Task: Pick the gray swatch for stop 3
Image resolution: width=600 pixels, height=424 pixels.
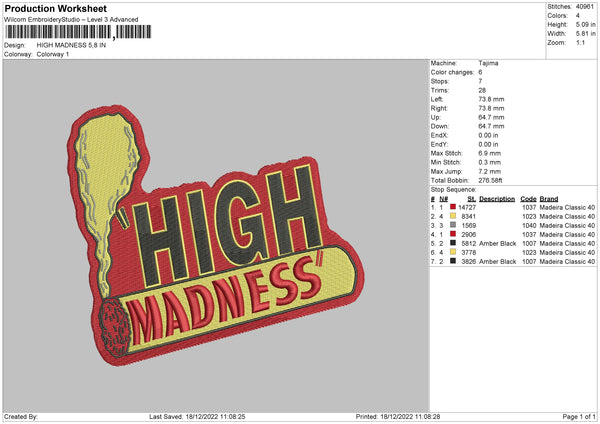Action: coord(452,224)
